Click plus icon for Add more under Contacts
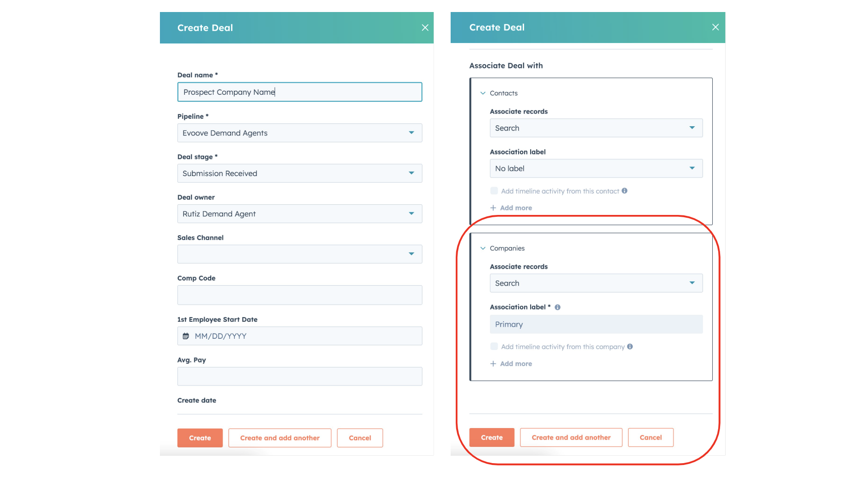Viewport: 868px width, 477px height. (x=493, y=208)
